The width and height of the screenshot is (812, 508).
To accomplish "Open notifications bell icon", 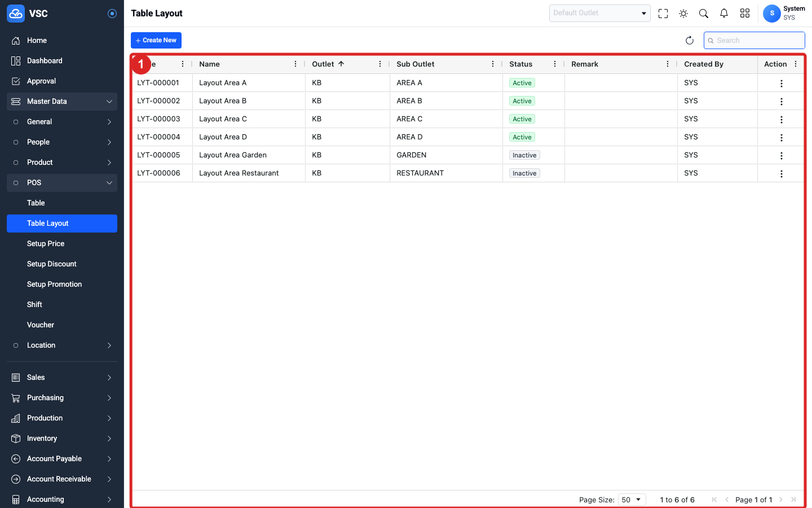I will tap(724, 14).
